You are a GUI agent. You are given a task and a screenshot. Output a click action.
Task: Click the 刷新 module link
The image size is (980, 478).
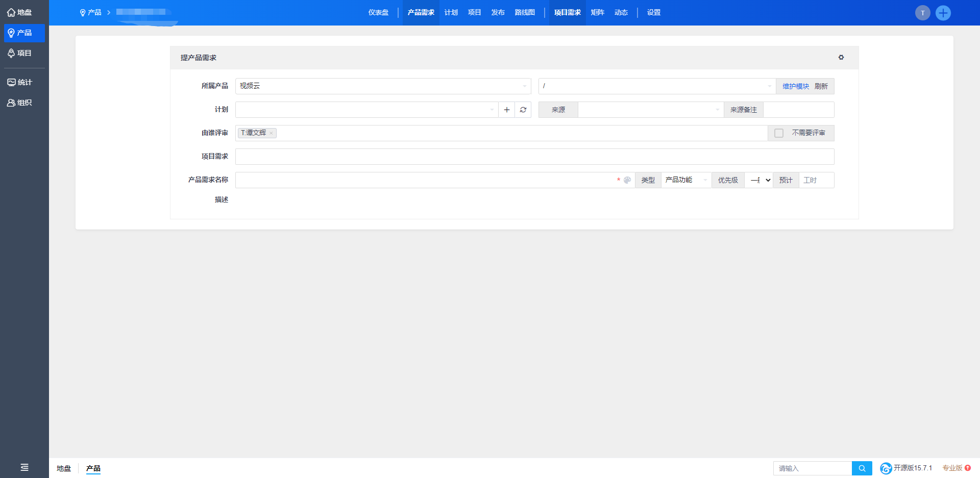click(821, 86)
